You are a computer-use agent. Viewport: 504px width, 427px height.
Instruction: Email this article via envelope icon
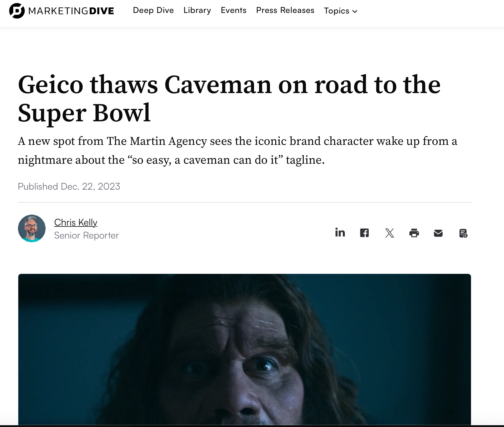438,233
